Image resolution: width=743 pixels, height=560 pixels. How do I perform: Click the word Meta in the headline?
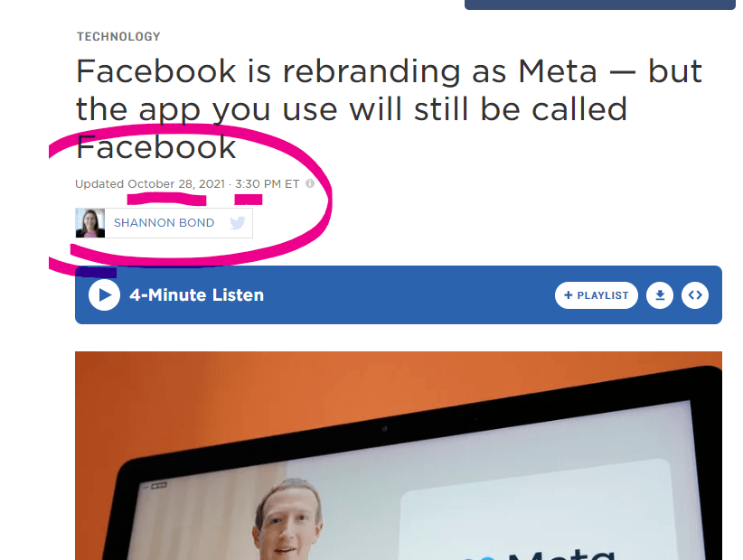557,72
